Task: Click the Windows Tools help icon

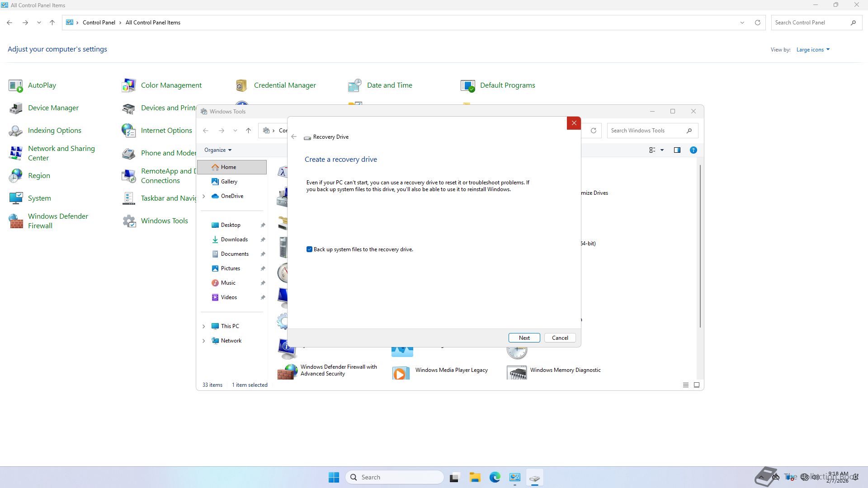Action: coord(693,150)
